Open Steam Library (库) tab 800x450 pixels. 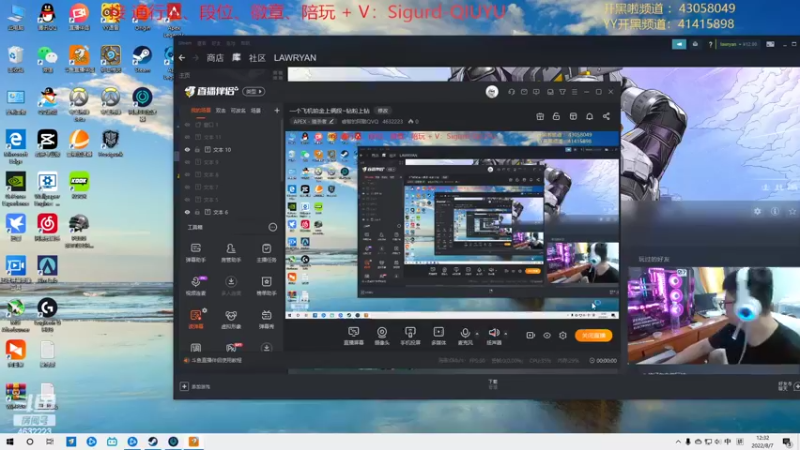pos(236,58)
